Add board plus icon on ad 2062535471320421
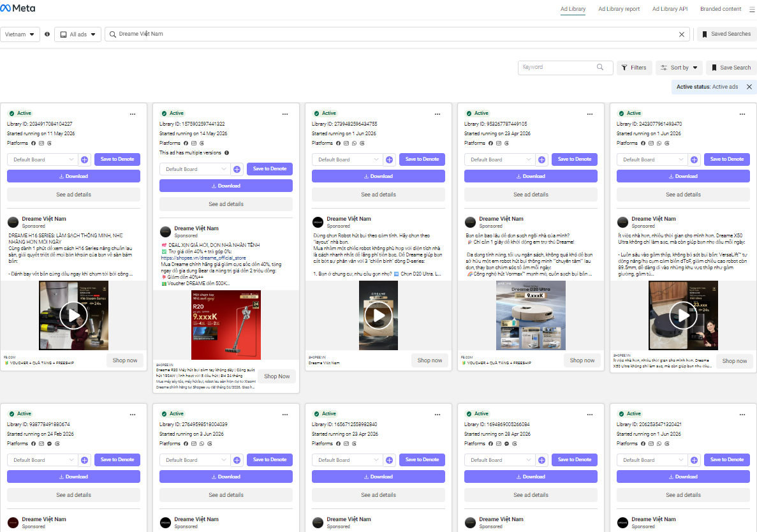757x532 pixels. coord(695,460)
